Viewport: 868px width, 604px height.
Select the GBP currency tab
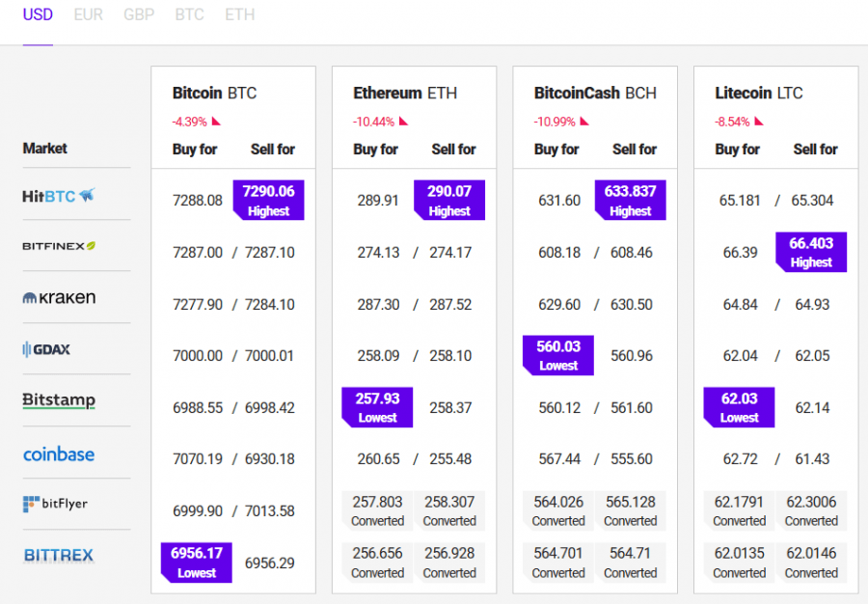pyautogui.click(x=138, y=14)
